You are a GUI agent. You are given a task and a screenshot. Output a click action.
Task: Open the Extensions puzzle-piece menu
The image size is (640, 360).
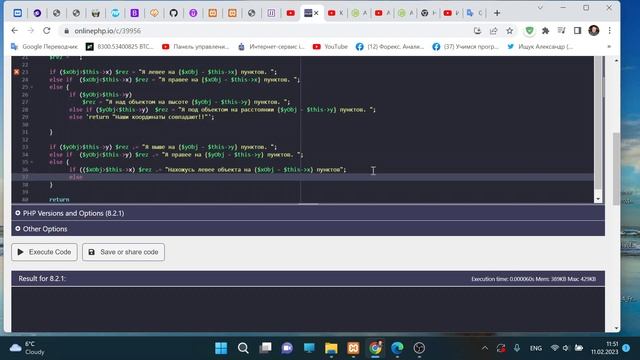(x=545, y=31)
